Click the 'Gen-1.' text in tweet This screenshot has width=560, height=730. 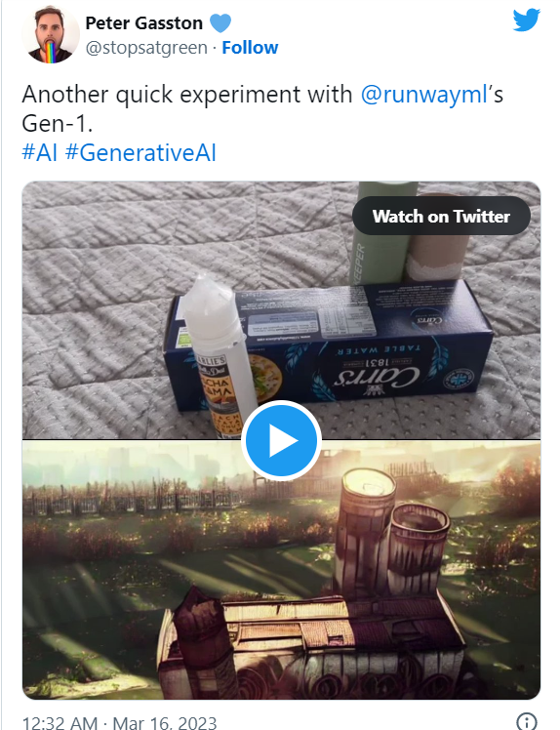(58, 124)
